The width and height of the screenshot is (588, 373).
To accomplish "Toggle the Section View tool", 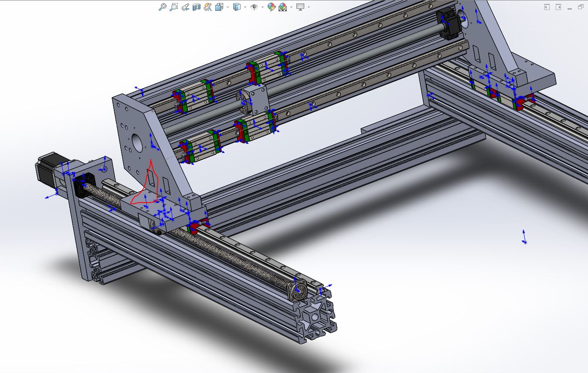I will [x=197, y=7].
